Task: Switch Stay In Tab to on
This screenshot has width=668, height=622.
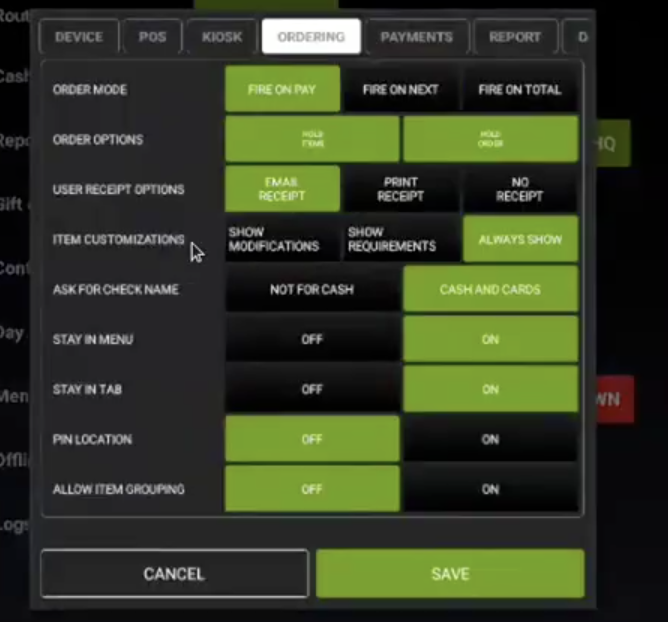Action: pos(491,389)
